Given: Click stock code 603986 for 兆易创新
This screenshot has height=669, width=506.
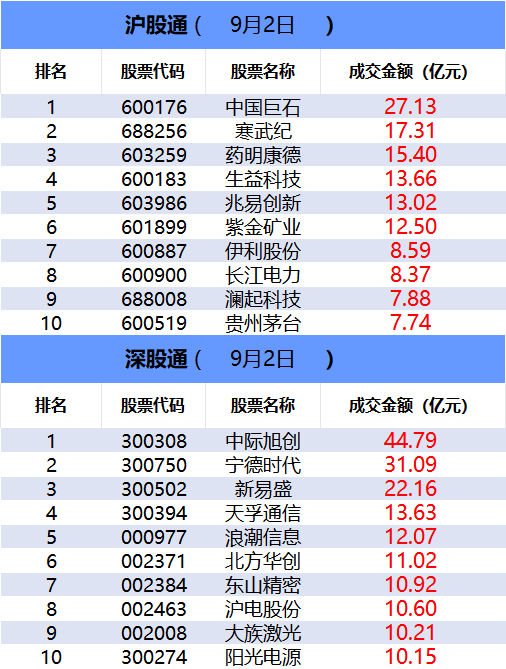Looking at the screenshot, I should (154, 203).
